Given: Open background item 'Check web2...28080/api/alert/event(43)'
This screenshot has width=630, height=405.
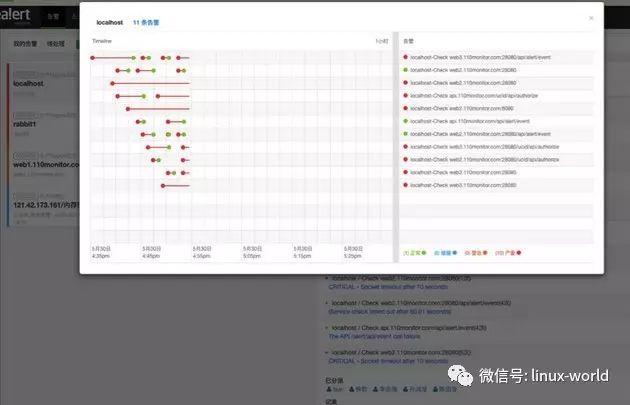Looking at the screenshot, I should (421, 303).
